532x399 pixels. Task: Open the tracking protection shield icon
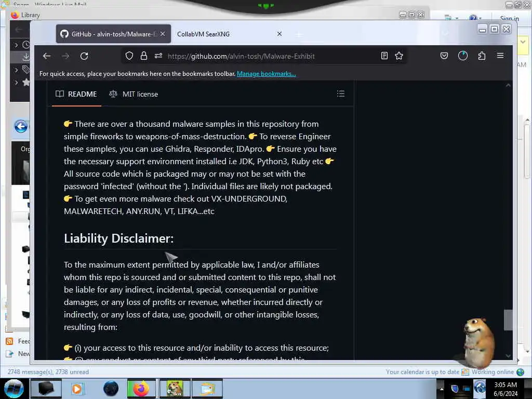click(x=129, y=56)
